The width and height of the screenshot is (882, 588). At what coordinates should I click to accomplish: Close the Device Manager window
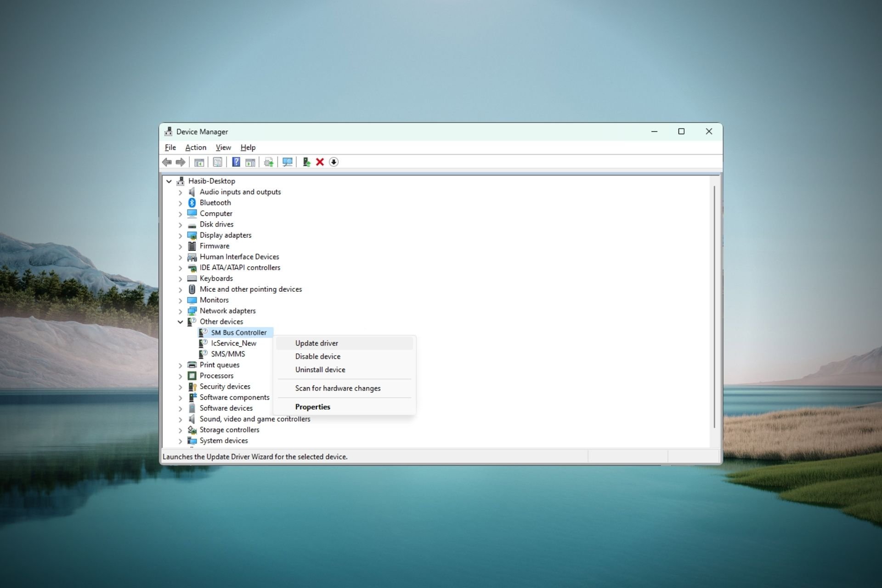tap(709, 132)
